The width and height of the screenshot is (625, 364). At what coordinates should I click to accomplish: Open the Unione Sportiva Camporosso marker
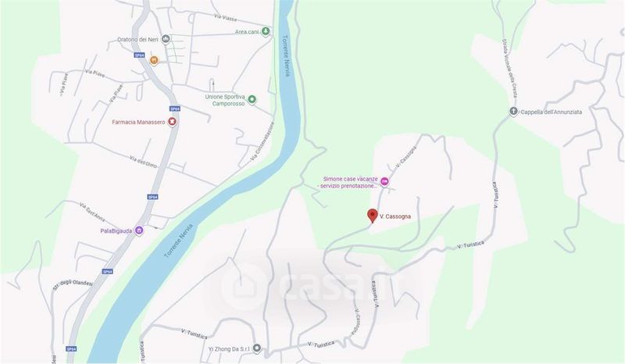coord(252,100)
